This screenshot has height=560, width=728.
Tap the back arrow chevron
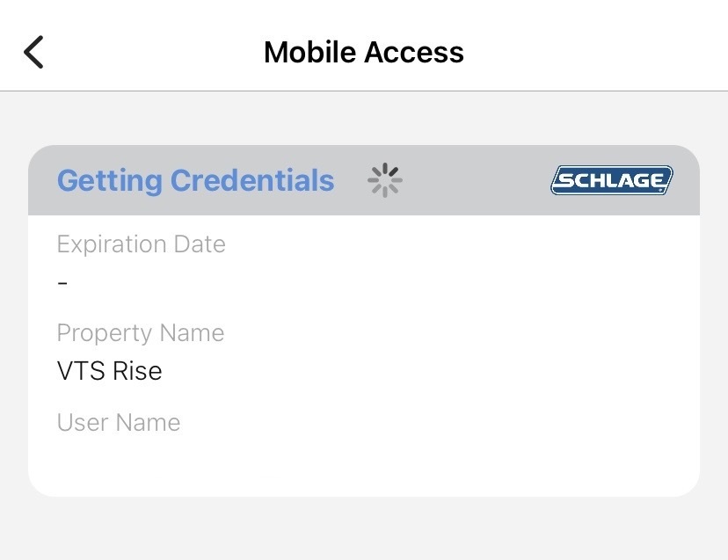[33, 53]
